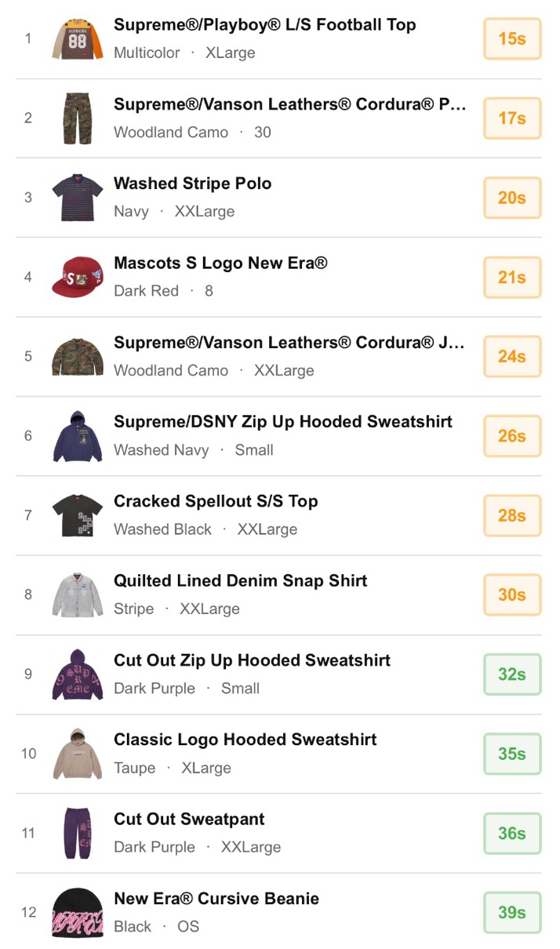This screenshot has width=560, height=949.
Task: Select the Cracked Spellout black tee thumbnail
Action: click(78, 515)
